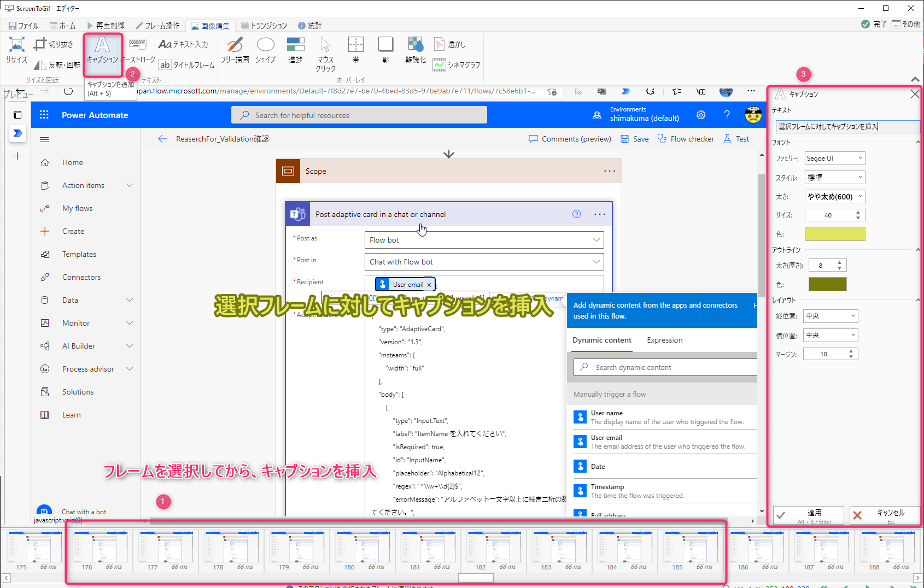Open Post adaptive card more options menu
The image size is (924, 588).
600,214
